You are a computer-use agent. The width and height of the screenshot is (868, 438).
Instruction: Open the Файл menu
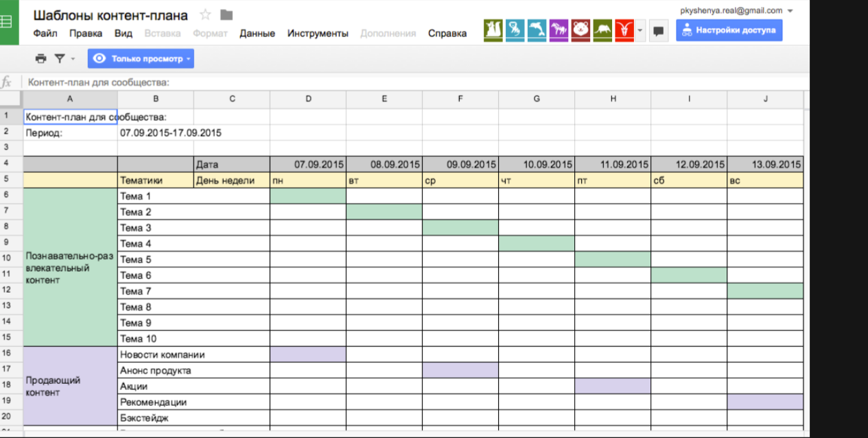point(45,33)
